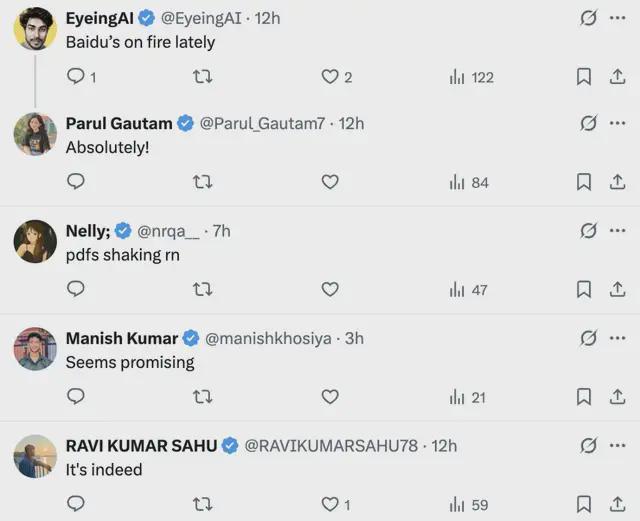Open the 12h timestamp on Parul Gautam's reply

coord(352,123)
